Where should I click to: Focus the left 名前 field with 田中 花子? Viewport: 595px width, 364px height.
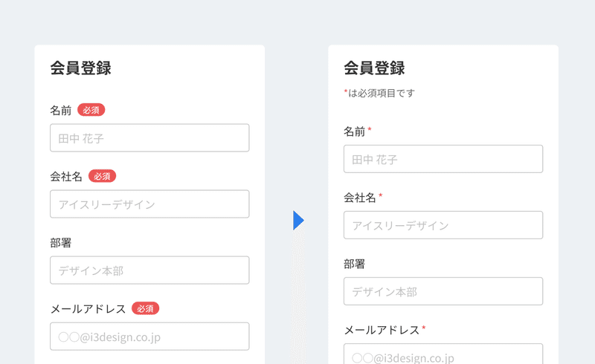149,137
